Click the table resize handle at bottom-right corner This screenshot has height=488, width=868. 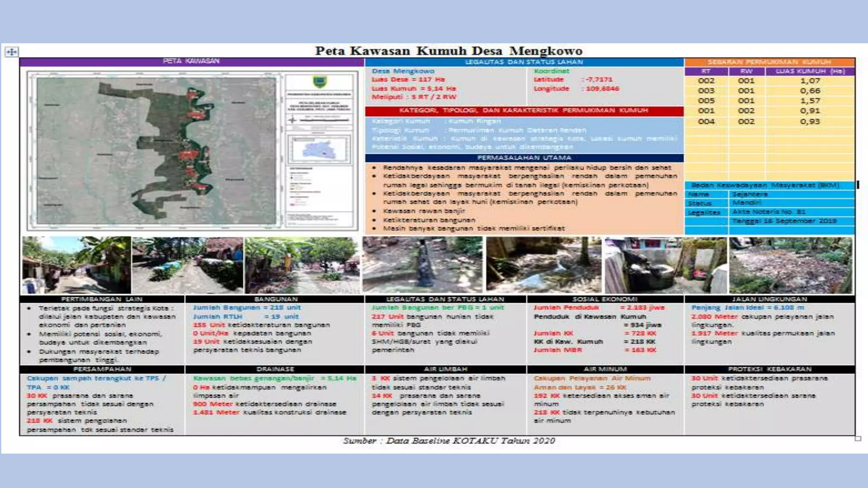(858, 438)
